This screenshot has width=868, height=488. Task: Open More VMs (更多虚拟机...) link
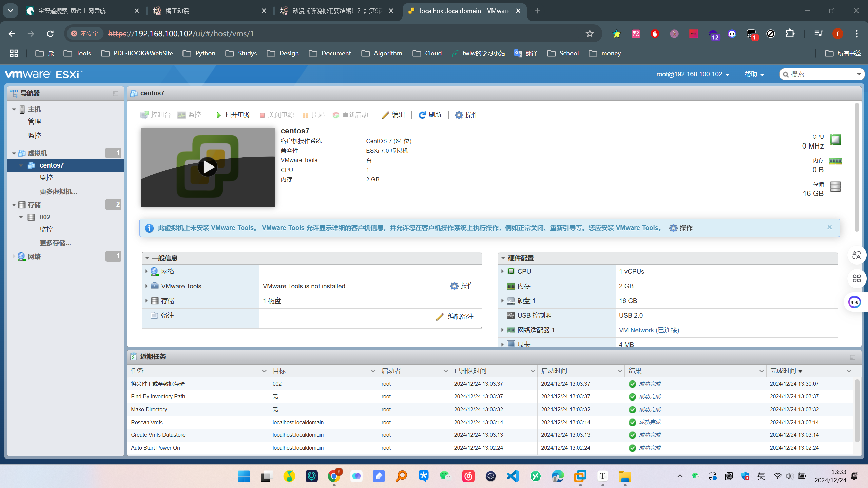(x=58, y=192)
